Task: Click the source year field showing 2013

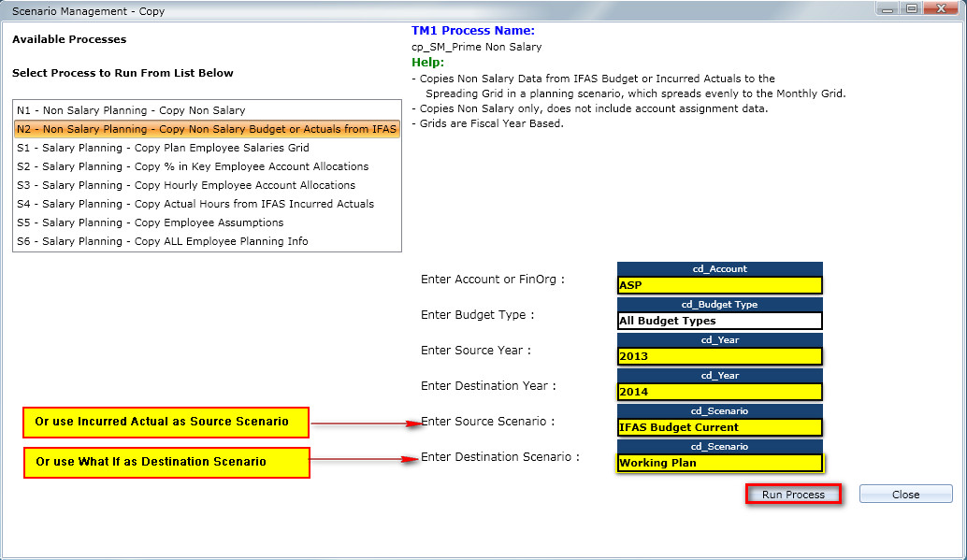Action: (x=720, y=356)
